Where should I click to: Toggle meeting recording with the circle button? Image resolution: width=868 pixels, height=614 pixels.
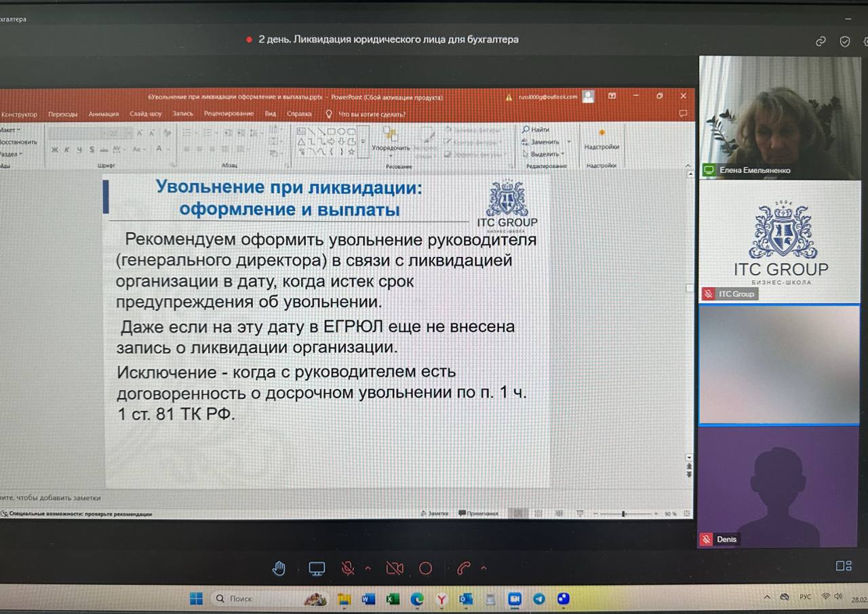coord(425,569)
